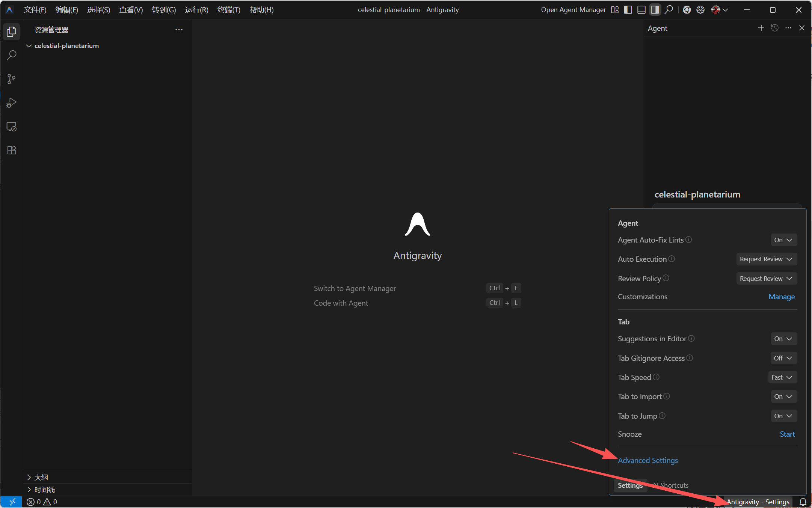This screenshot has width=812, height=508.
Task: Toggle the Tab Gitignore Access Off dropdown
Action: (x=783, y=358)
